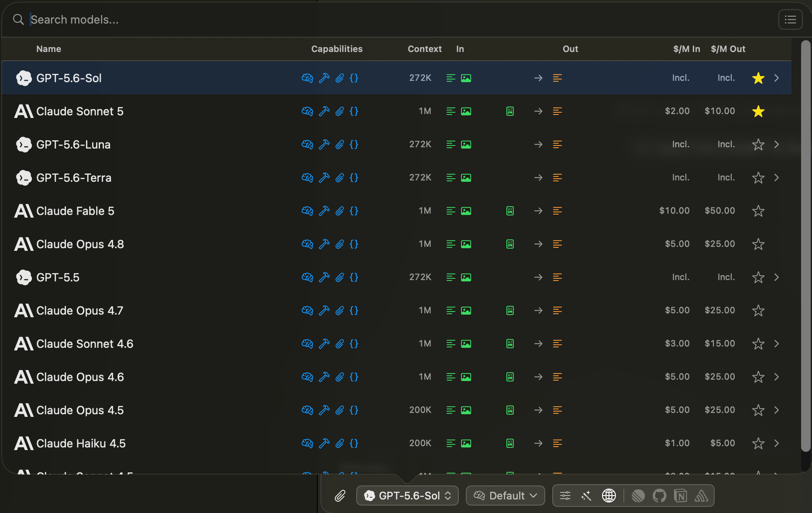Viewport: 812px width, 513px height.
Task: Expand GPT-5.6-Luna options chevron
Action: pyautogui.click(x=777, y=144)
